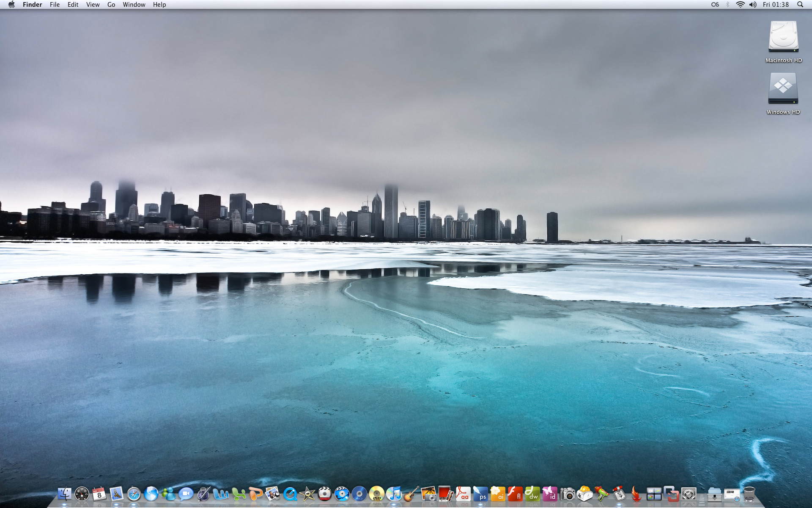Launch Adobe InDesign from the dock

click(x=550, y=494)
